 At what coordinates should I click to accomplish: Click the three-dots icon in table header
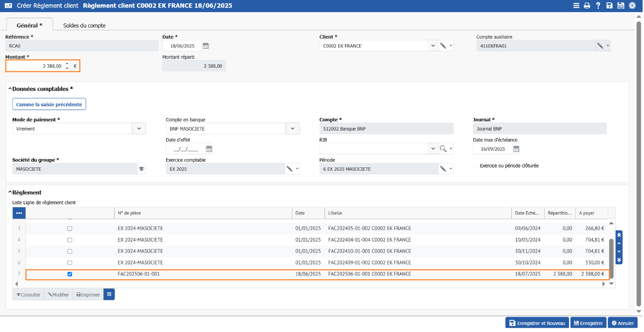point(19,213)
